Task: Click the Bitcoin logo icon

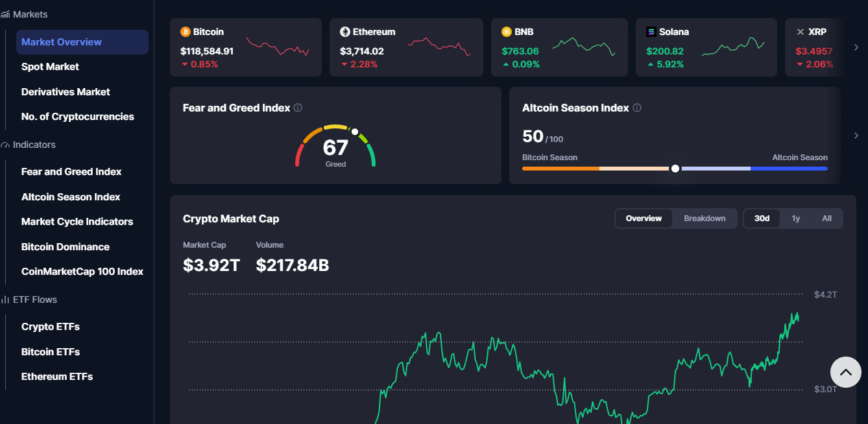Action: point(186,32)
